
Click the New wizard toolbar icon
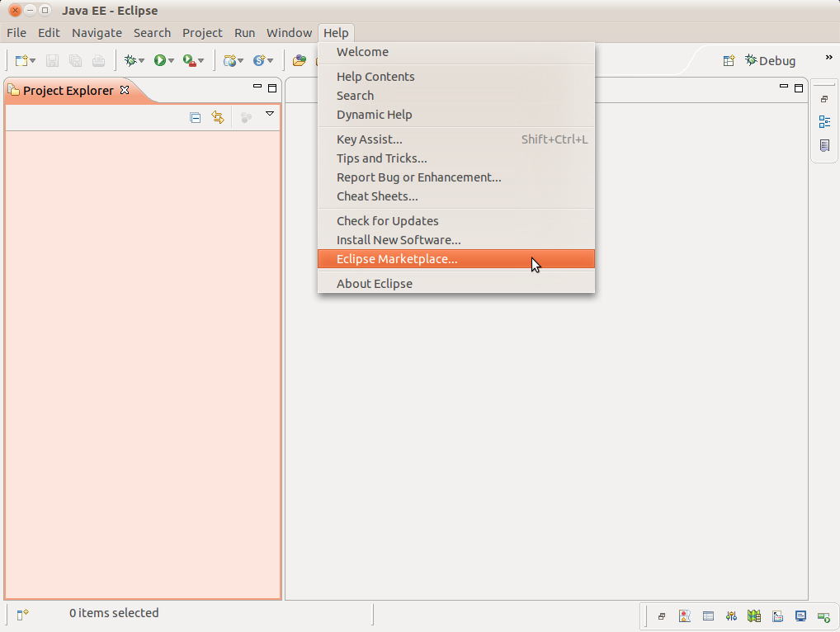pos(21,60)
